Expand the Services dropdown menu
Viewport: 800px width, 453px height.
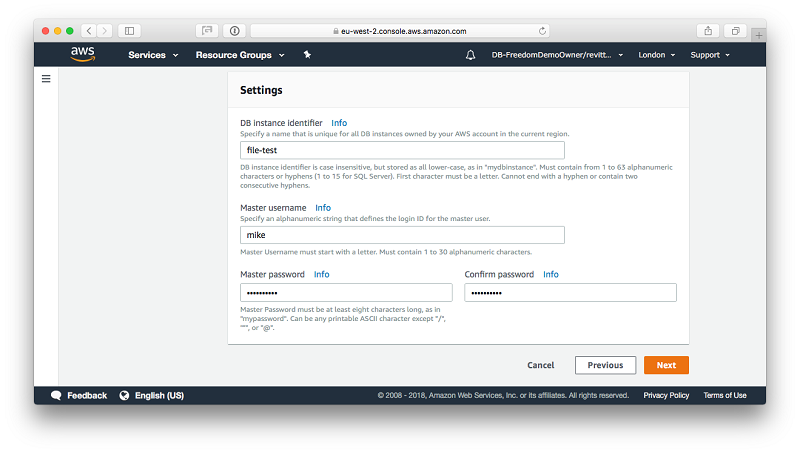tap(153, 55)
